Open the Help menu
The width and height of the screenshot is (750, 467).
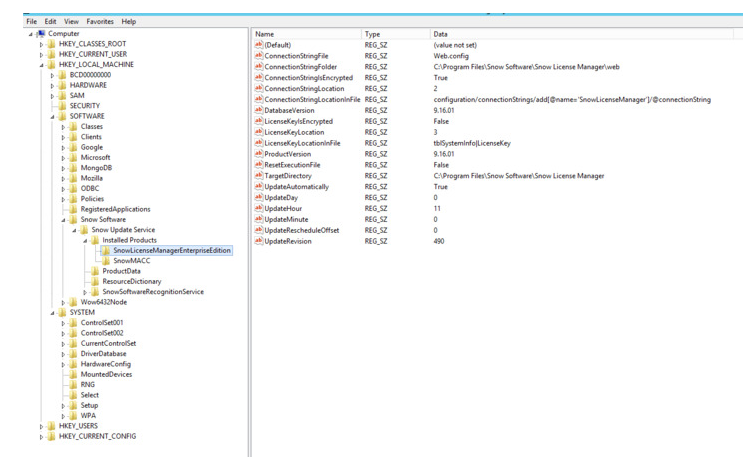point(128,22)
